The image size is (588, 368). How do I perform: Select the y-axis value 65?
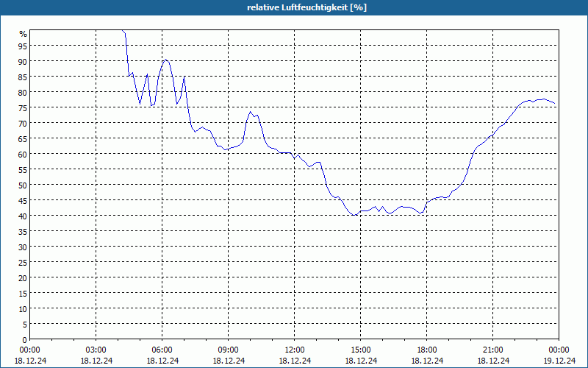click(x=23, y=138)
